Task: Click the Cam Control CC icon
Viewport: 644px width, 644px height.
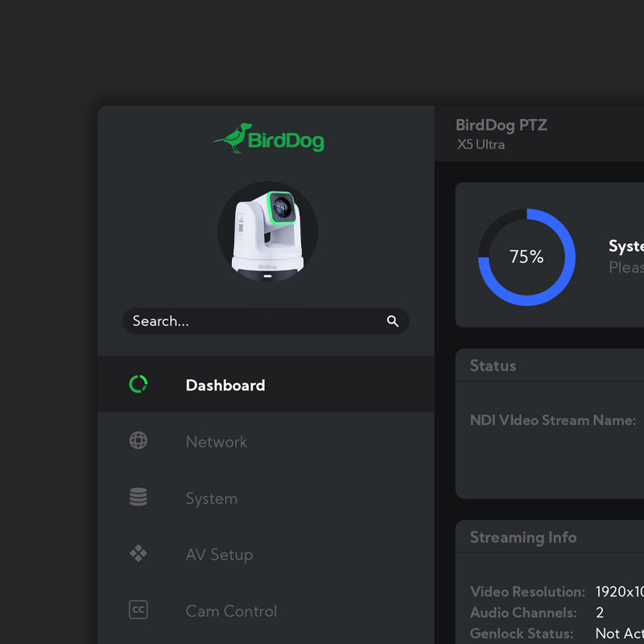Action: coord(138,610)
